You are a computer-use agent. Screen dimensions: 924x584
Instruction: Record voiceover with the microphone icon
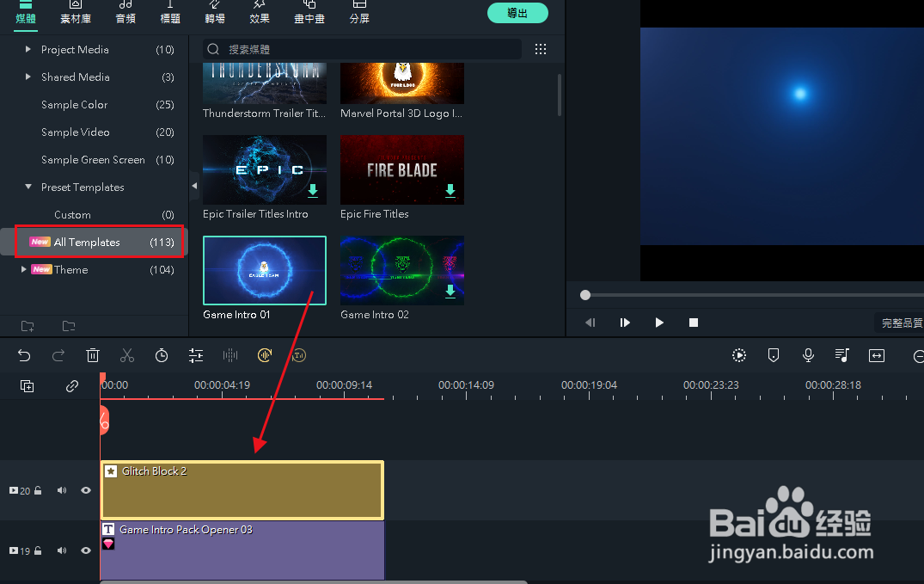coord(809,355)
